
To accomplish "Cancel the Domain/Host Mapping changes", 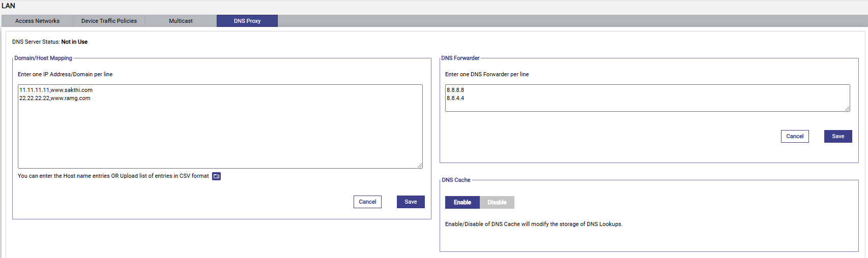I will click(x=367, y=202).
